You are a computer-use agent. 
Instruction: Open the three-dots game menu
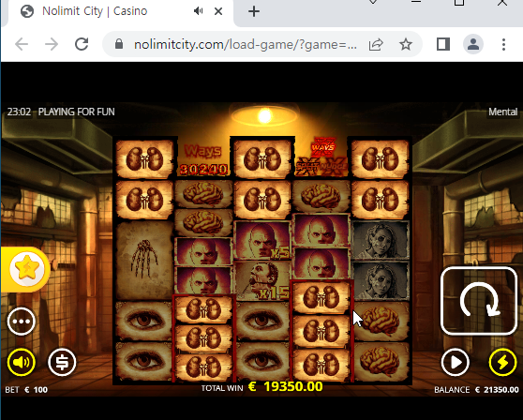22,322
